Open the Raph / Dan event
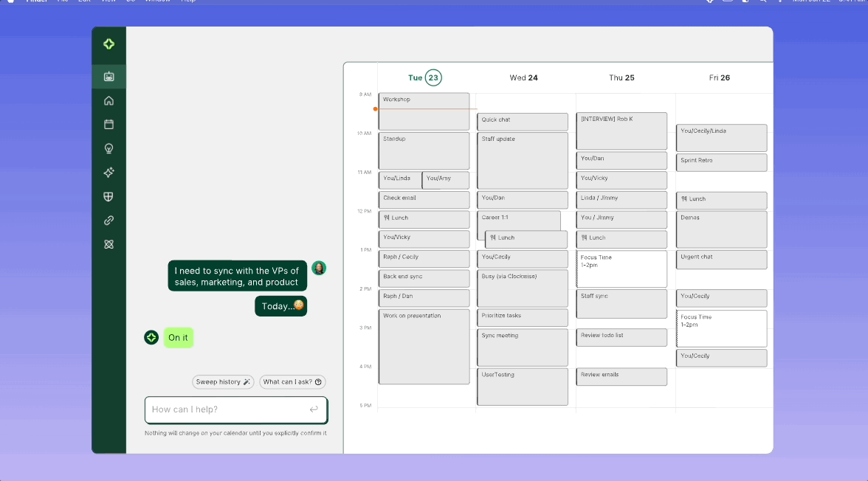This screenshot has width=868, height=481. 424,298
